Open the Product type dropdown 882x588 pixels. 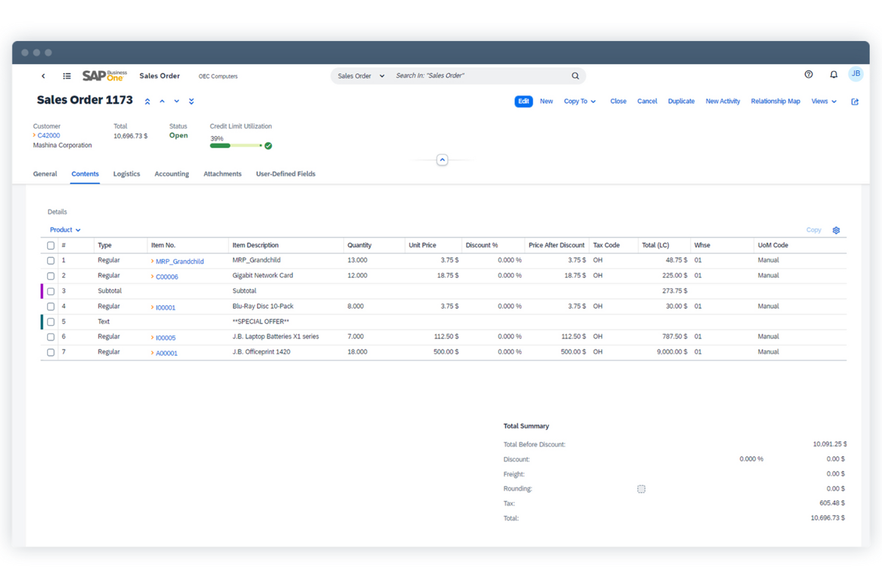(65, 230)
